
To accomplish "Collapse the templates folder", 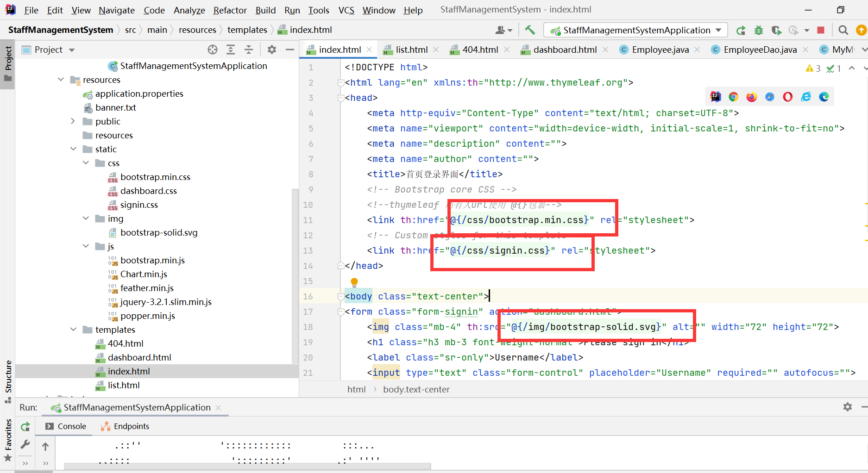I will pos(73,330).
